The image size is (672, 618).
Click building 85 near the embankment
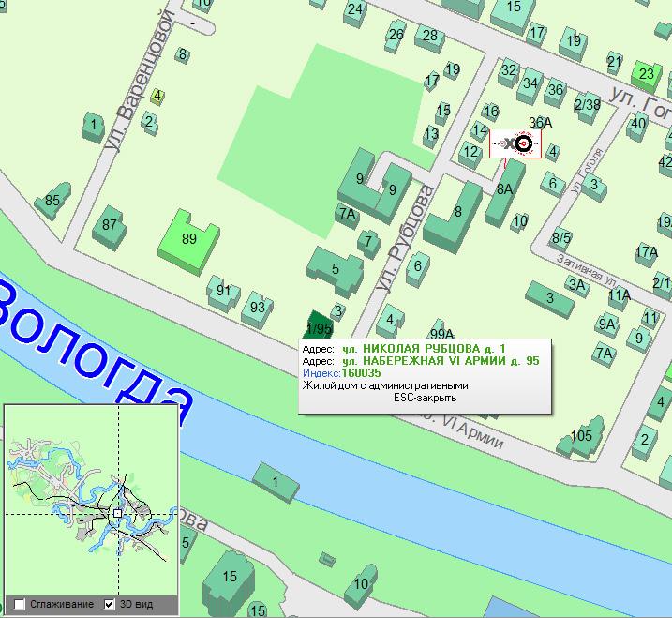click(x=52, y=200)
